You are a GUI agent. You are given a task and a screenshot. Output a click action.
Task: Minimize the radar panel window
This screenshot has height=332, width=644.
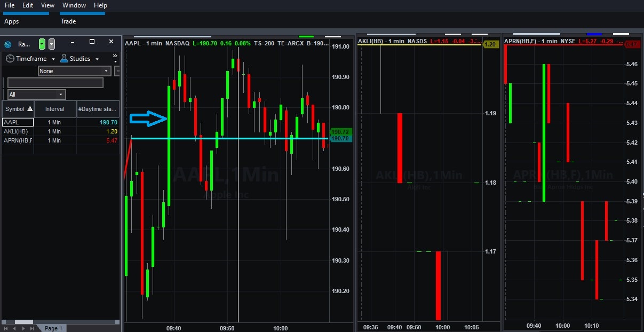pyautogui.click(x=73, y=42)
